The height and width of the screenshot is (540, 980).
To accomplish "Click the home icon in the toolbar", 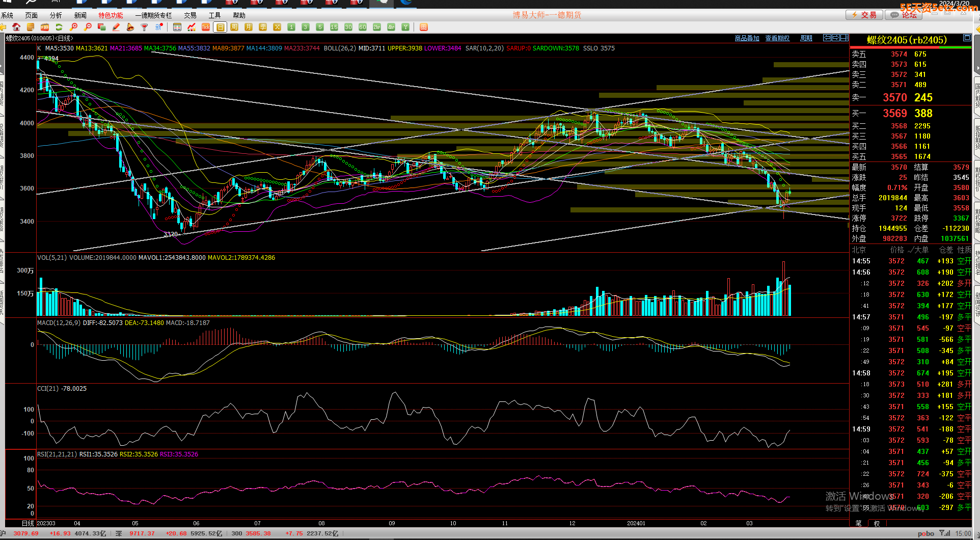I will (x=16, y=27).
